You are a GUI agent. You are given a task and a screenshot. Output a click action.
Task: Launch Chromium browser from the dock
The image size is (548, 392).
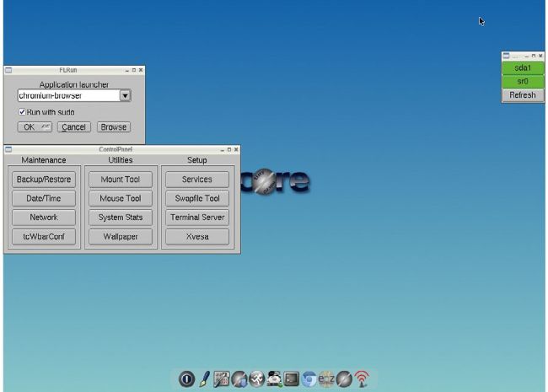pos(309,379)
